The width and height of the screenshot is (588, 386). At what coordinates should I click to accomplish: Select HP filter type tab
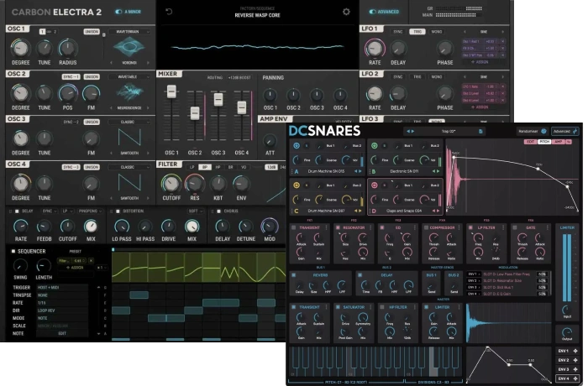218,167
